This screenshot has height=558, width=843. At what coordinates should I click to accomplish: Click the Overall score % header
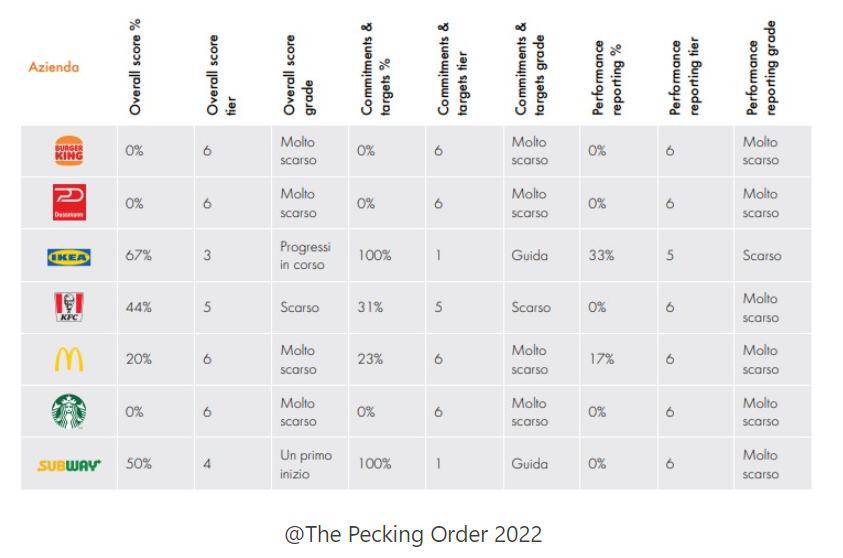click(x=136, y=65)
